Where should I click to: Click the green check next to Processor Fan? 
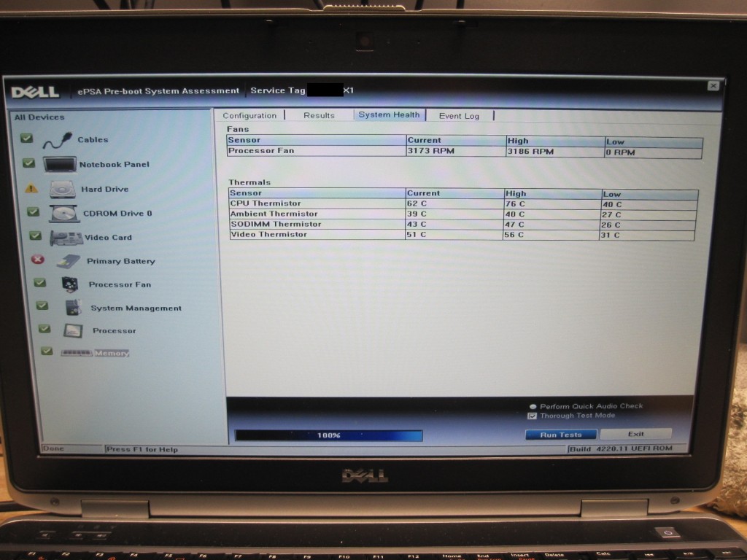(40, 282)
